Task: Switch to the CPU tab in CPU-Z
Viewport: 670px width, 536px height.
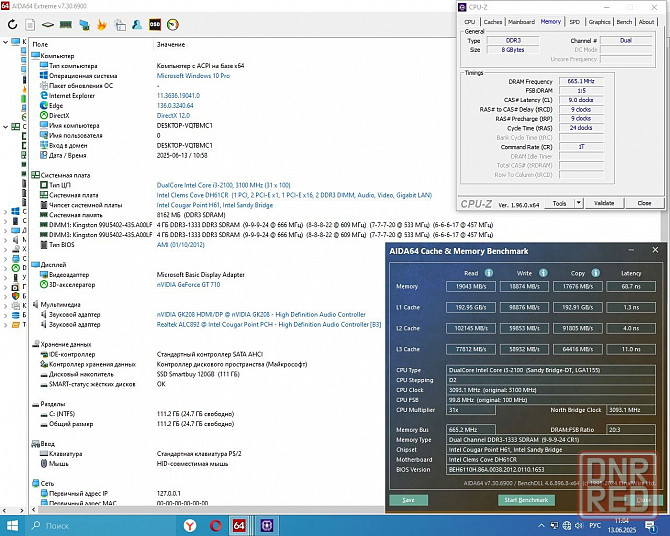Action: (x=470, y=22)
